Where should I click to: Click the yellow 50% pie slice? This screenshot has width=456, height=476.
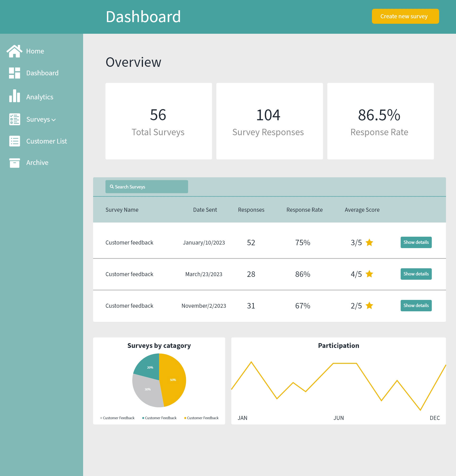[174, 380]
